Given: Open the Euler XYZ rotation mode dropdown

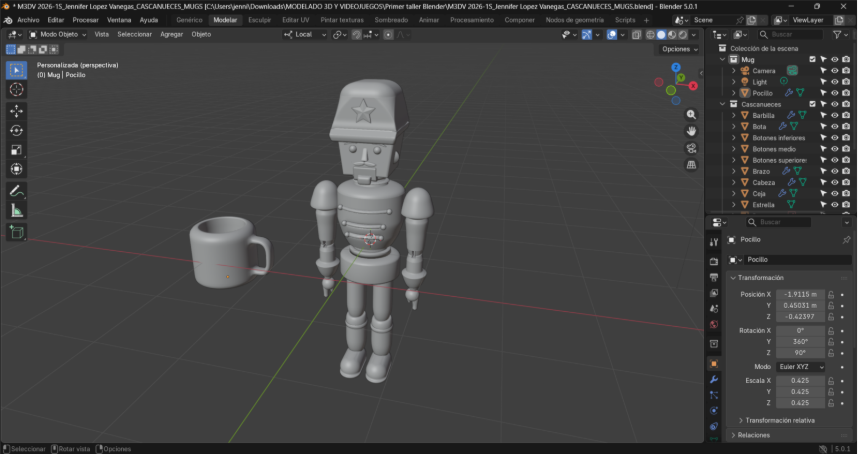Looking at the screenshot, I should (x=801, y=367).
